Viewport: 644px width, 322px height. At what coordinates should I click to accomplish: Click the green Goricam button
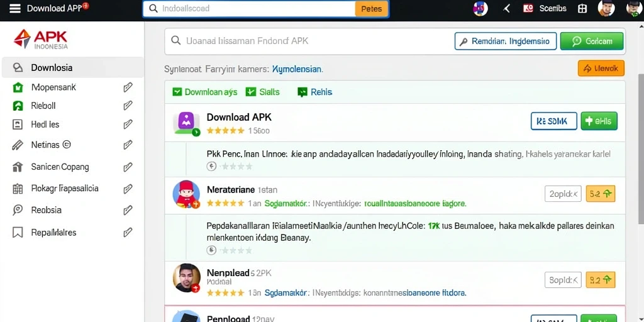click(592, 41)
